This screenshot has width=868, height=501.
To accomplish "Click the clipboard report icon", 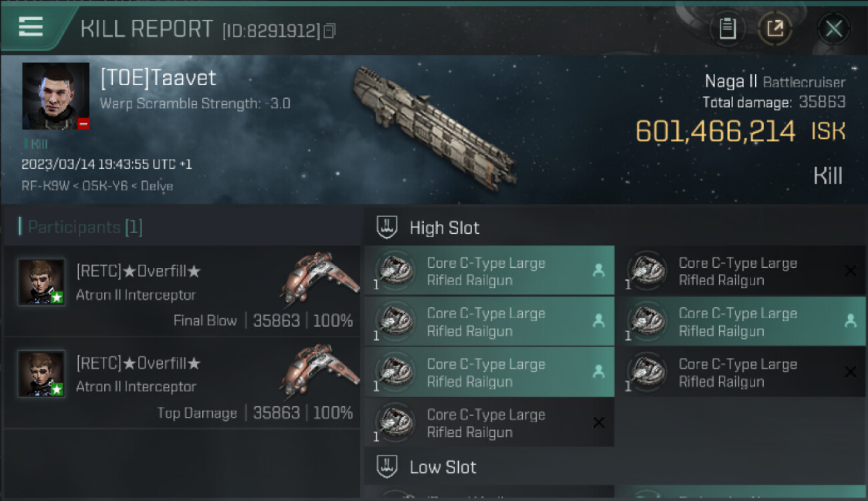I will [x=727, y=29].
